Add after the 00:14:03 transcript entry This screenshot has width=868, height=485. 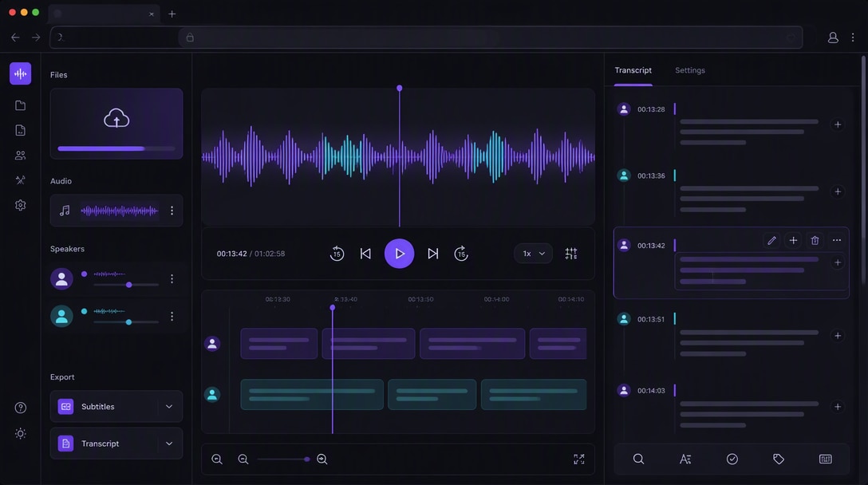tap(838, 407)
